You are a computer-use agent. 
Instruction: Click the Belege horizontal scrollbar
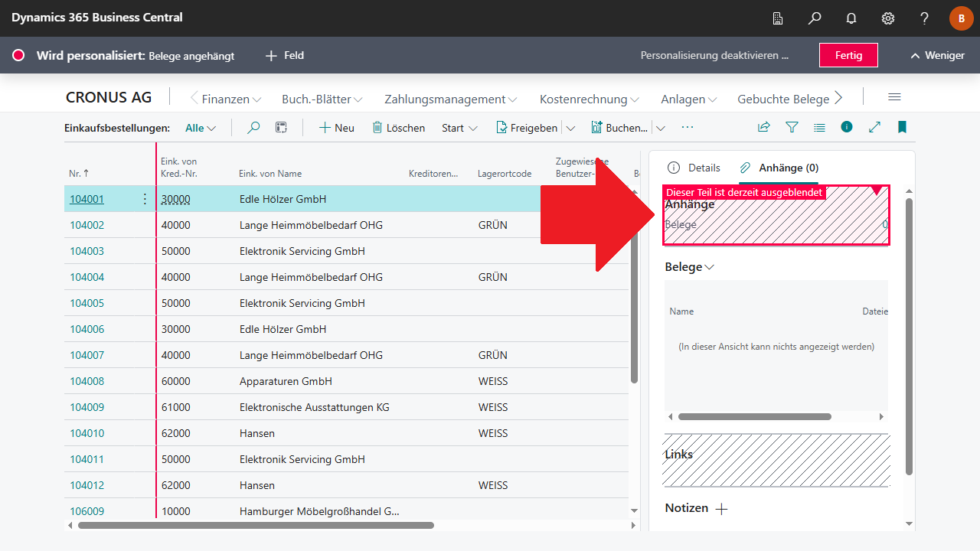point(755,417)
